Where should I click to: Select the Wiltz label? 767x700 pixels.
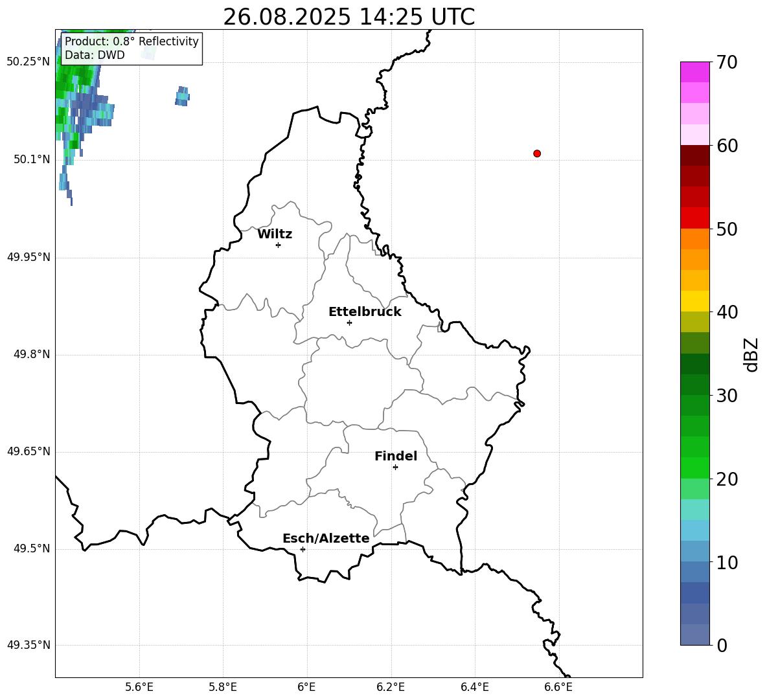tap(275, 234)
